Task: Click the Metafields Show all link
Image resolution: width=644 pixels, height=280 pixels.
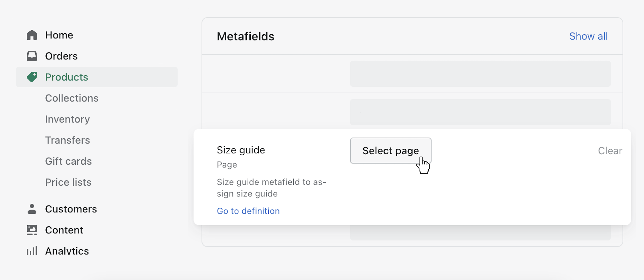Action: [588, 36]
